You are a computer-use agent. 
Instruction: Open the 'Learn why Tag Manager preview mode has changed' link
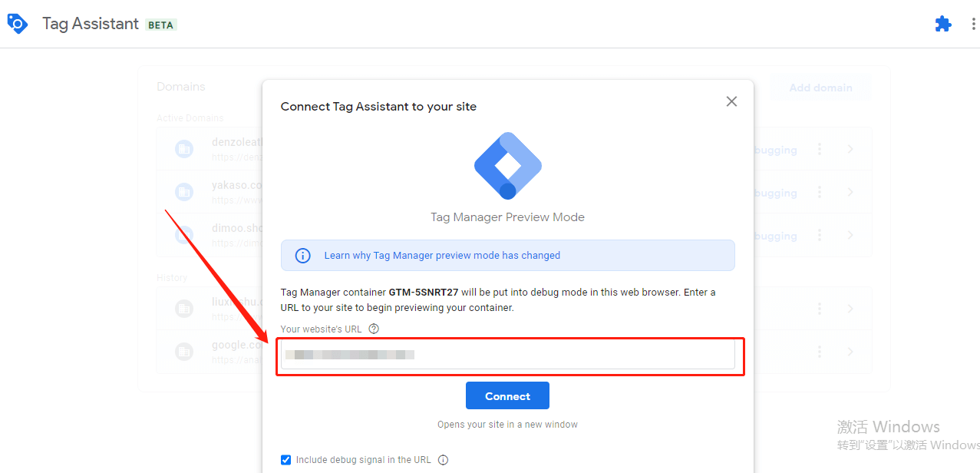coord(442,256)
